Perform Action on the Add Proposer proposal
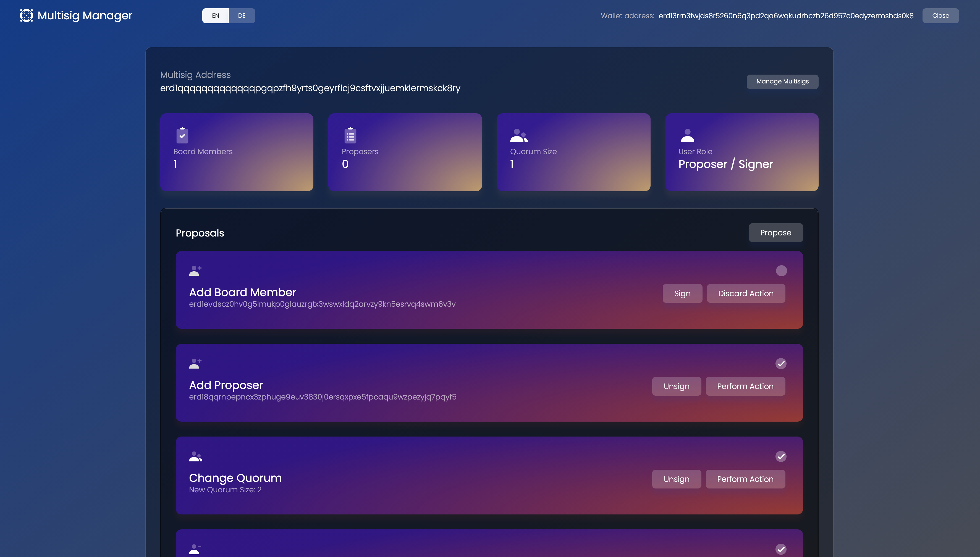This screenshot has height=557, width=980. (745, 385)
